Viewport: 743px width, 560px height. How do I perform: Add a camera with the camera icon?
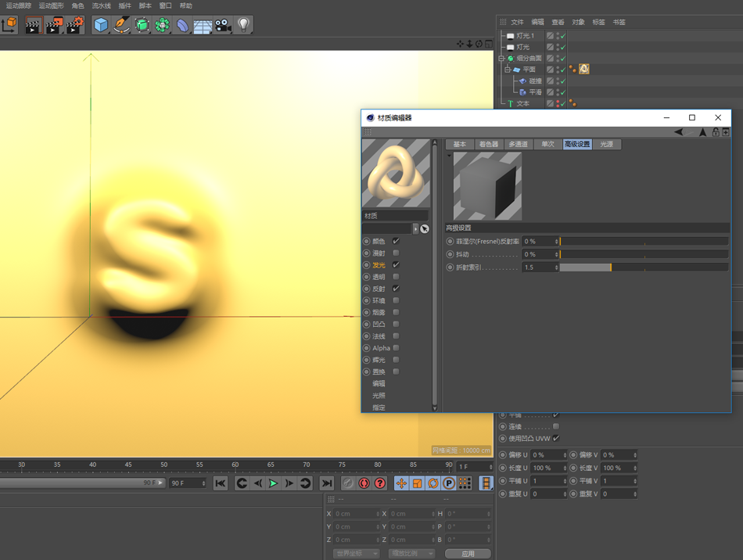pos(223,24)
